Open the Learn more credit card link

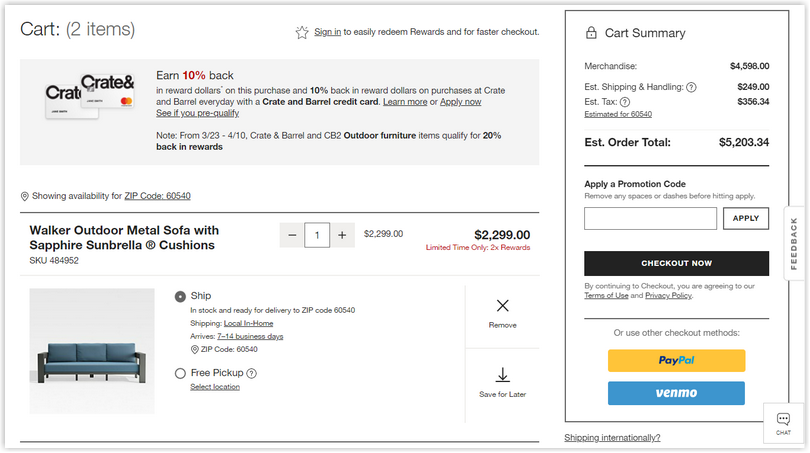(x=405, y=102)
